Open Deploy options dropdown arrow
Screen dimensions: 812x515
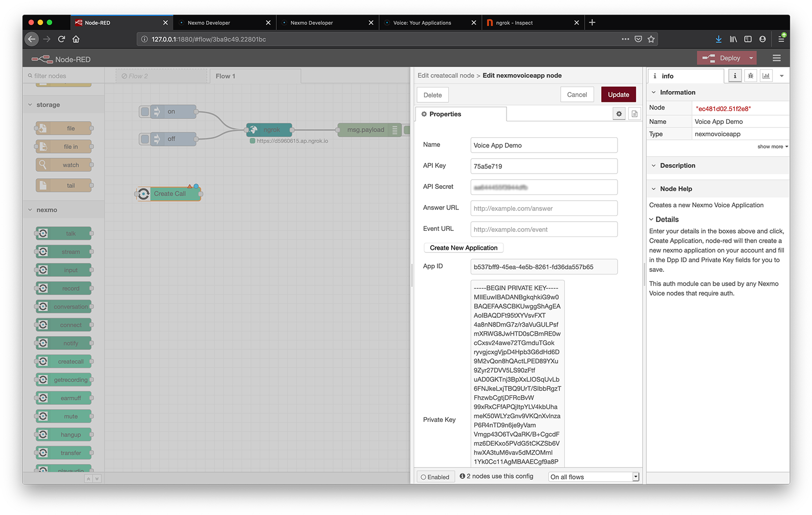tap(751, 58)
